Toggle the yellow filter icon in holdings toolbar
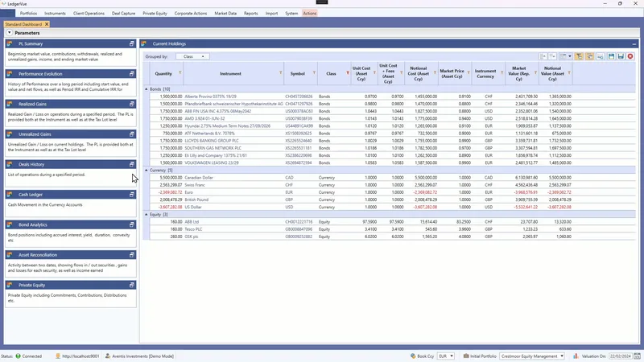This screenshot has width=644, height=362. click(x=579, y=56)
